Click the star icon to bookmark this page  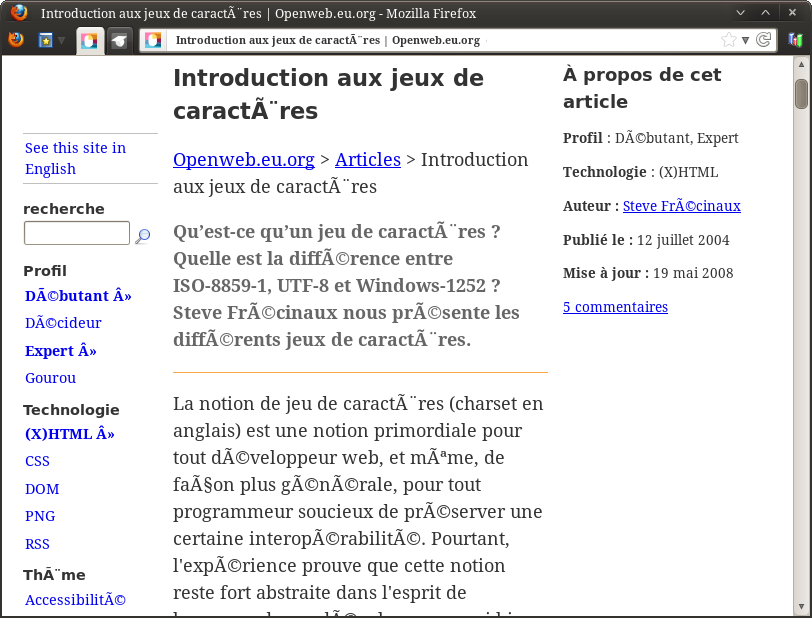pos(728,40)
